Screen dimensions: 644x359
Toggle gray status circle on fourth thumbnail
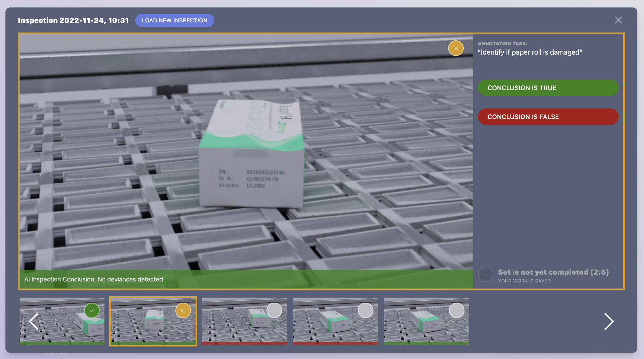click(x=366, y=311)
